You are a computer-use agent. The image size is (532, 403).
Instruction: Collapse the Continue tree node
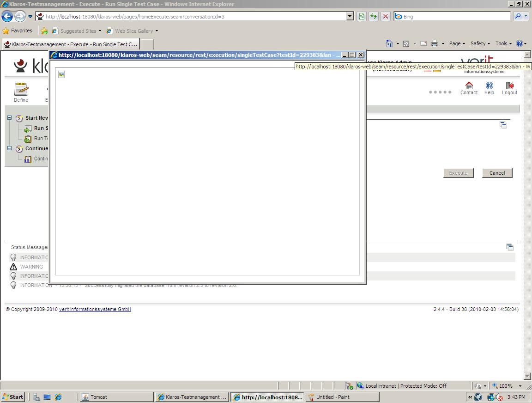[9, 148]
